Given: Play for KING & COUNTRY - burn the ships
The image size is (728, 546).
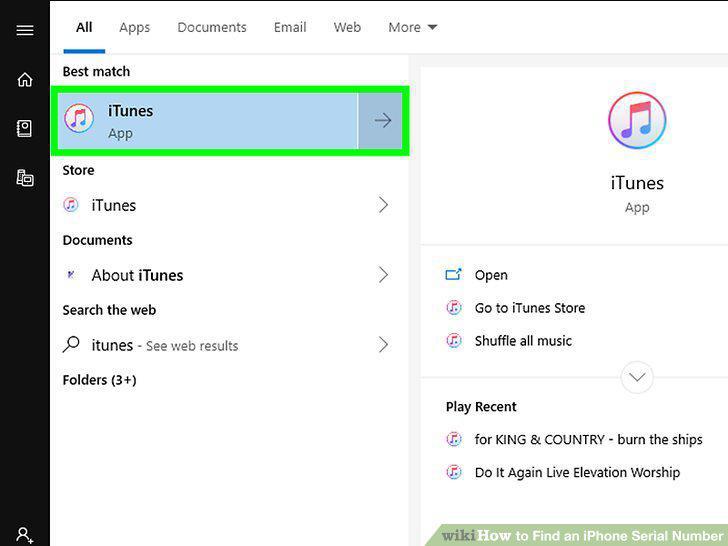Looking at the screenshot, I should point(588,439).
